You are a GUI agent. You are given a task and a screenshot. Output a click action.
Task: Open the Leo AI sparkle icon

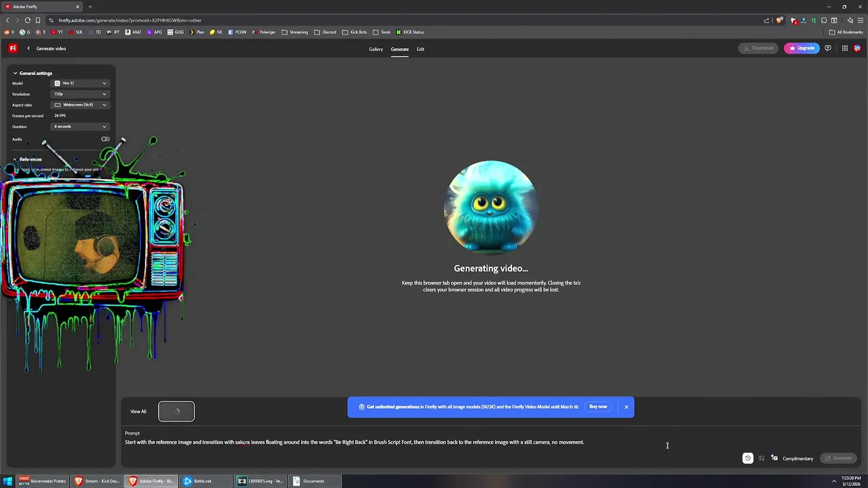(x=850, y=20)
